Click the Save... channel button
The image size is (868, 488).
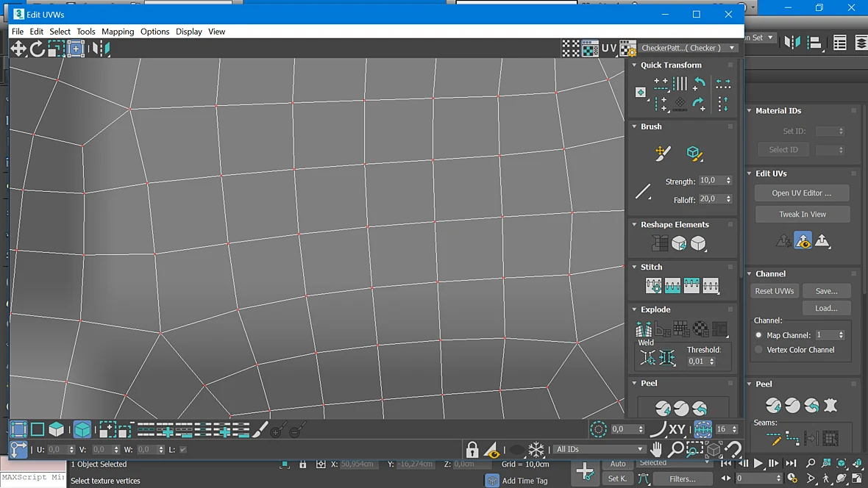(x=826, y=291)
